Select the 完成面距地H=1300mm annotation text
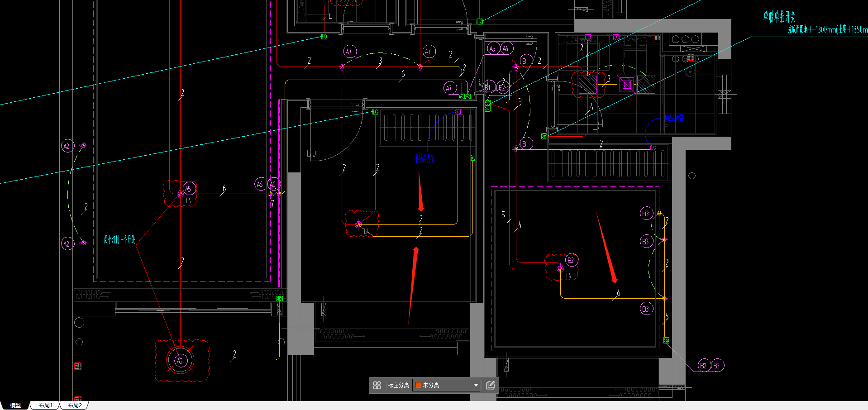Image resolution: width=868 pixels, height=410 pixels. [x=828, y=29]
